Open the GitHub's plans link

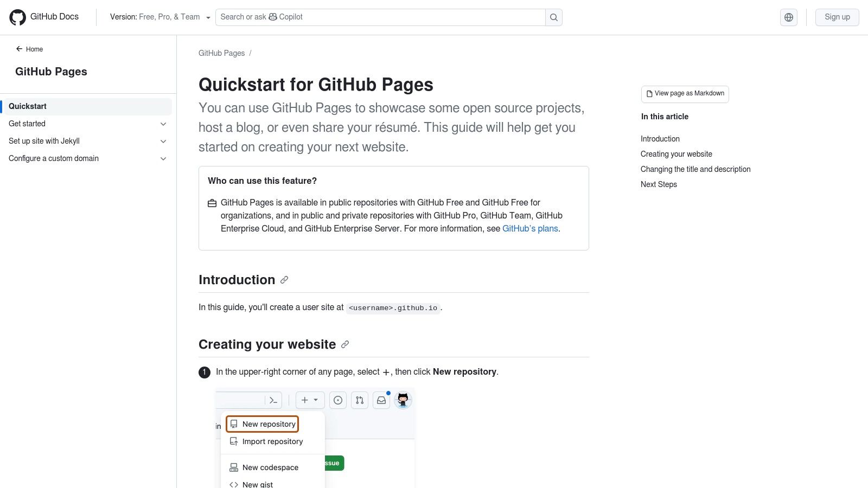coord(529,228)
